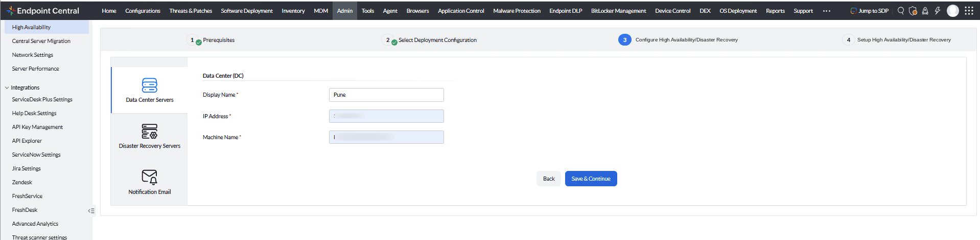
Task: Open Jira Settings in sidebar
Action: (x=26, y=168)
